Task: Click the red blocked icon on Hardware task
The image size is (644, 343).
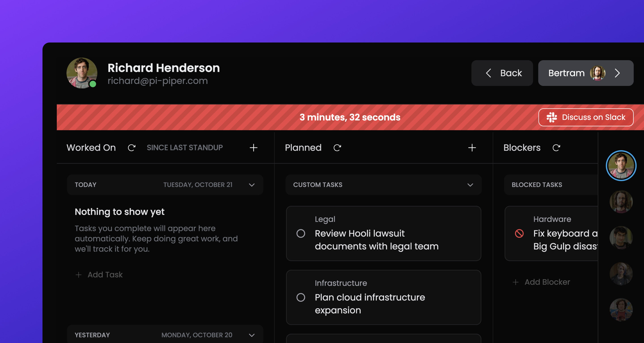Action: 519,233
